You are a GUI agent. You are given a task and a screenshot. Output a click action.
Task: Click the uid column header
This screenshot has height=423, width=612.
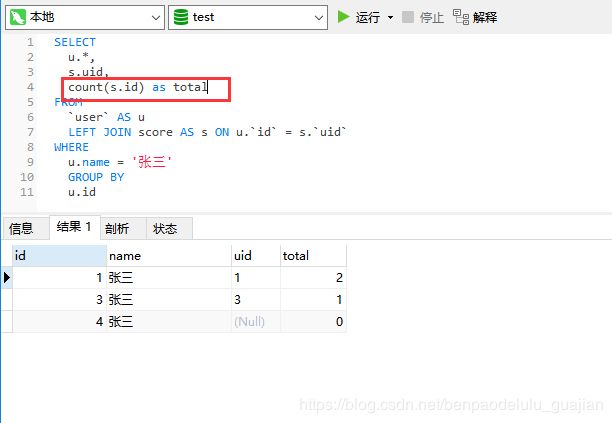pyautogui.click(x=256, y=256)
